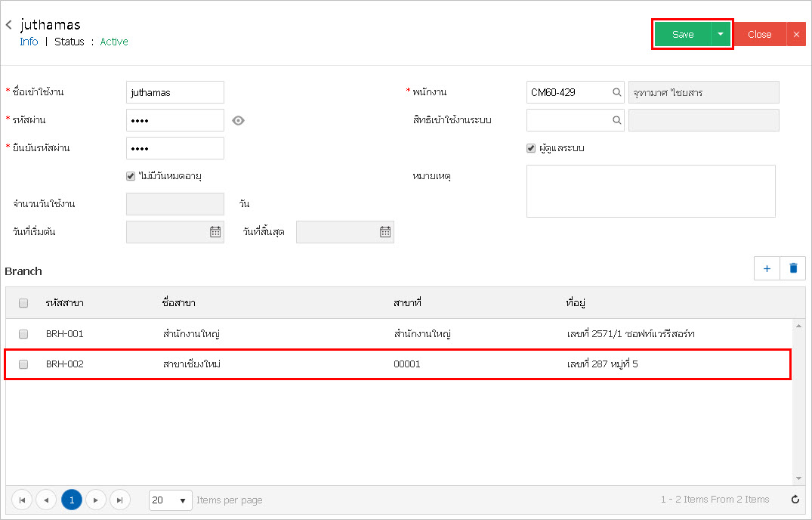Viewport: 812px width, 520px height.
Task: Click the ชื่อเข้าใช้งาน username field
Action: 175,92
